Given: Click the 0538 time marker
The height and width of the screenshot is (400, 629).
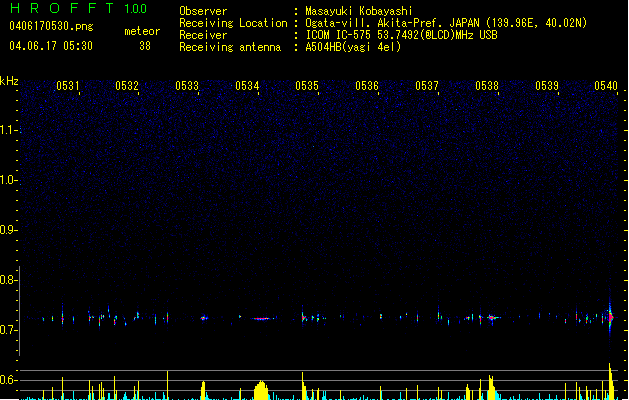Looking at the screenshot, I should coord(487,86).
